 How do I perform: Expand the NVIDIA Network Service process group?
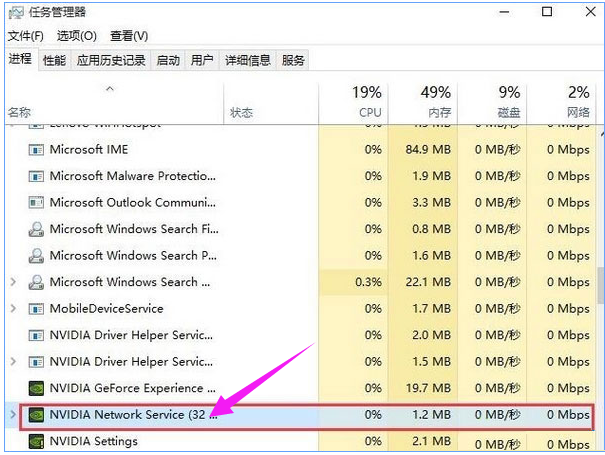[13, 414]
